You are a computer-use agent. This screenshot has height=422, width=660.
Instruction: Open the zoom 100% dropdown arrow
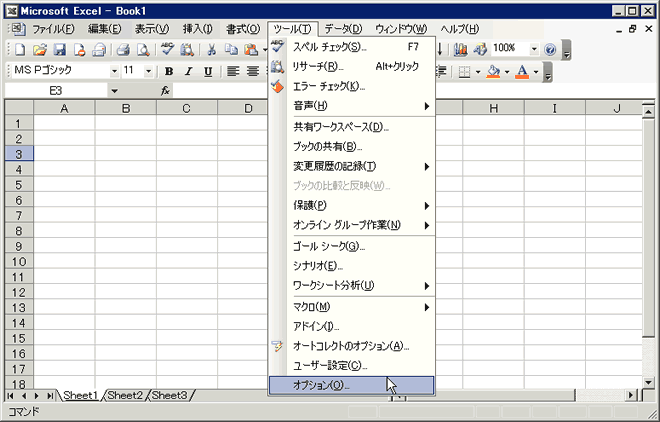(x=534, y=50)
